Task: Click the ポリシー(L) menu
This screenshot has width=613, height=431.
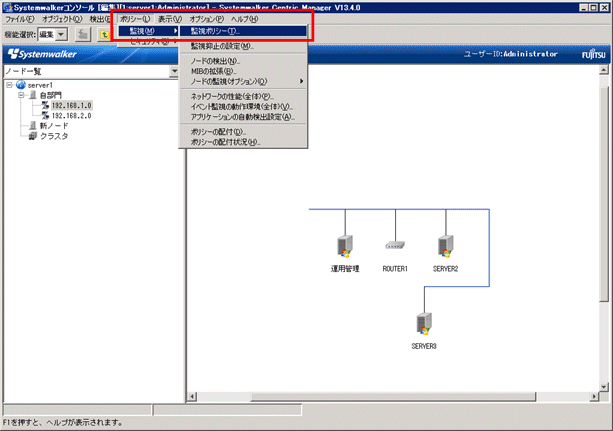Action: (x=135, y=19)
